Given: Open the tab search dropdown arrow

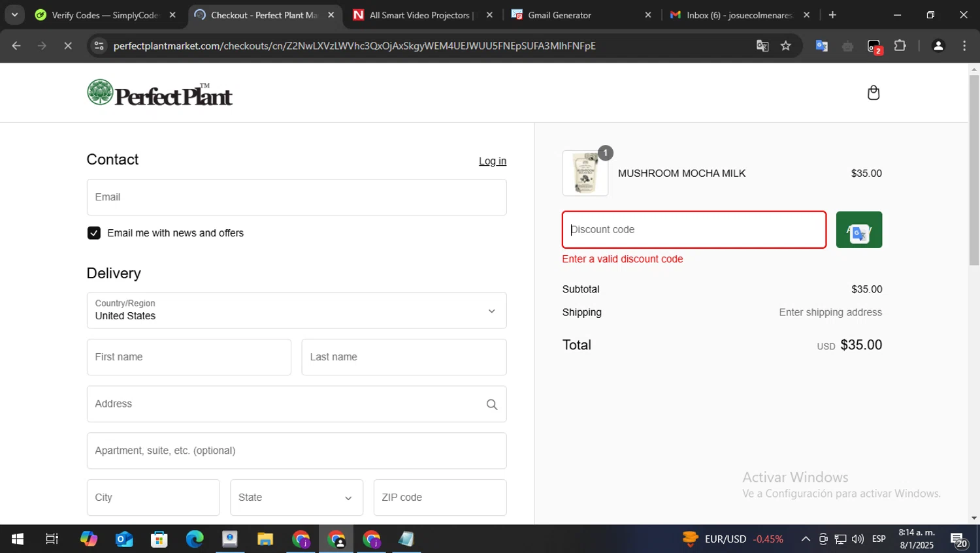Looking at the screenshot, I should 14,14.
